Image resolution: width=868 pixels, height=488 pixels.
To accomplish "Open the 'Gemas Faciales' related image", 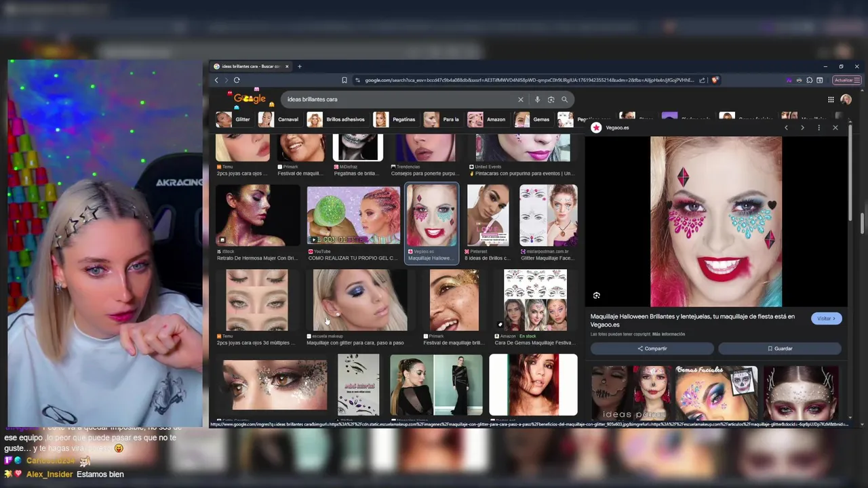I will point(716,393).
